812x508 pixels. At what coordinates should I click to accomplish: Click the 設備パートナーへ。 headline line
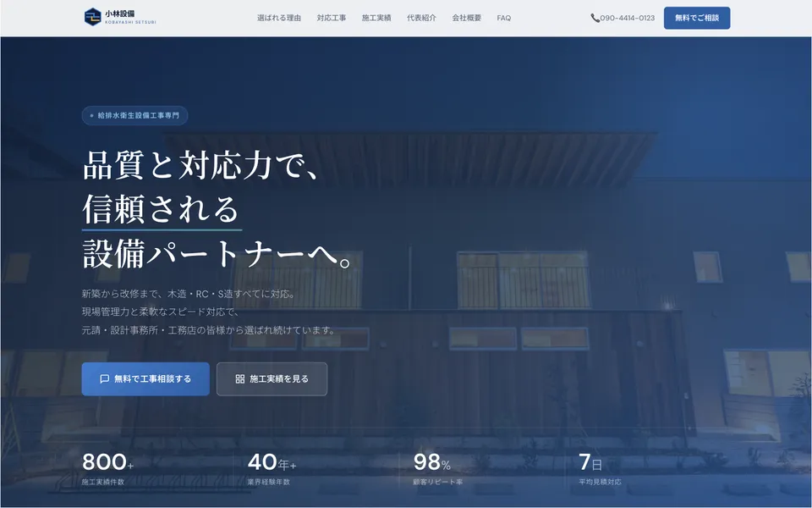pyautogui.click(x=218, y=253)
